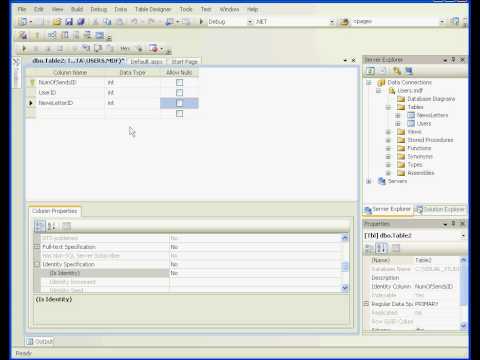Click the Save toolbar icon
The height and width of the screenshot is (360, 480).
(x=69, y=22)
